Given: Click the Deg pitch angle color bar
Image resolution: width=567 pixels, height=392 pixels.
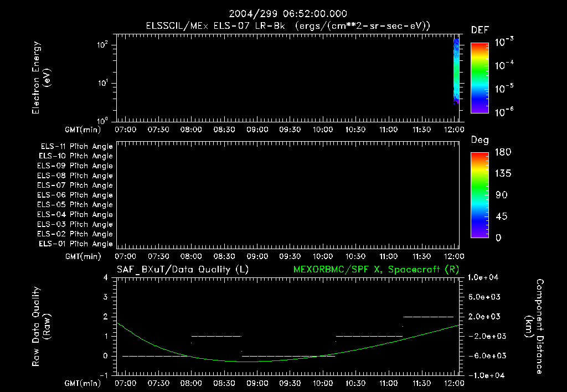Looking at the screenshot, I should pyautogui.click(x=480, y=195).
